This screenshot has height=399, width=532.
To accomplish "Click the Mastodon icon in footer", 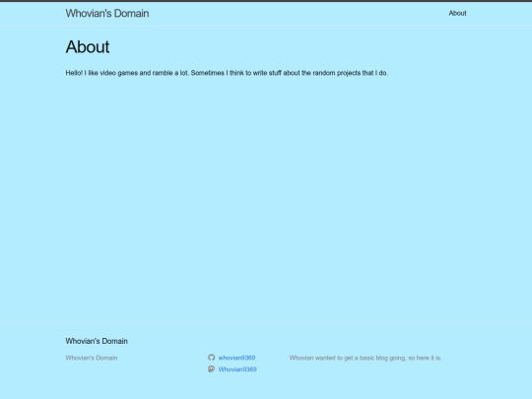I will tap(212, 368).
